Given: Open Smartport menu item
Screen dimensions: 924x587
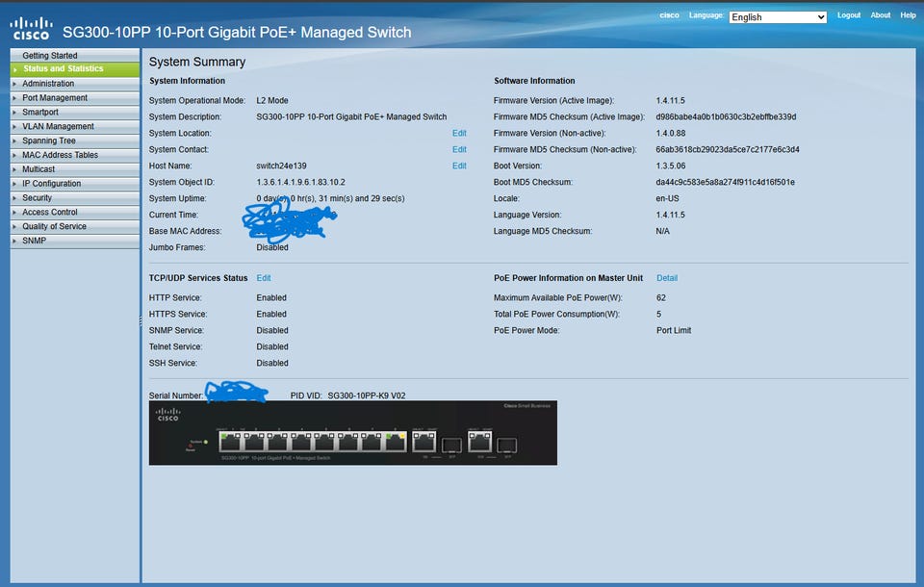Looking at the screenshot, I should tap(75, 112).
